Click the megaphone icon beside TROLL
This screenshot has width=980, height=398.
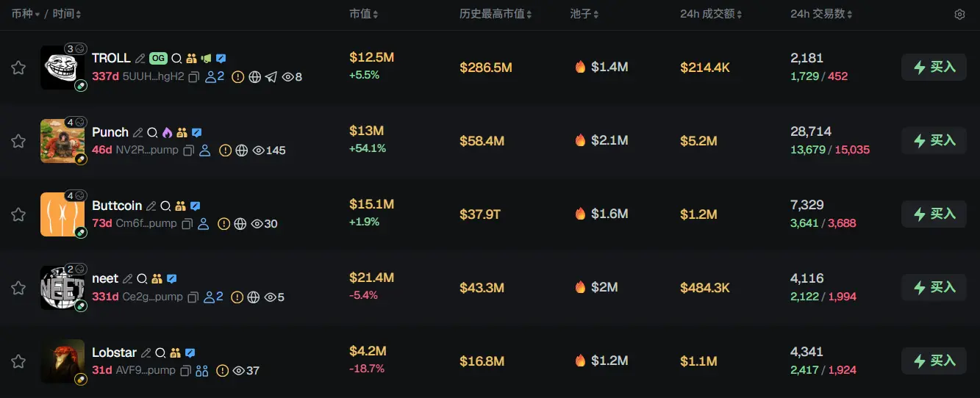[206, 59]
